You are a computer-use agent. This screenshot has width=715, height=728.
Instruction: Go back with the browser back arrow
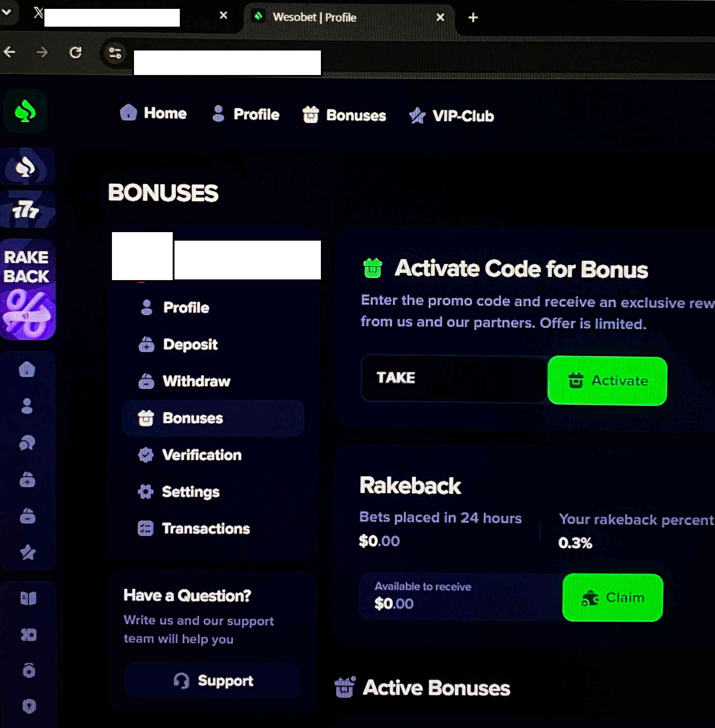(x=10, y=52)
